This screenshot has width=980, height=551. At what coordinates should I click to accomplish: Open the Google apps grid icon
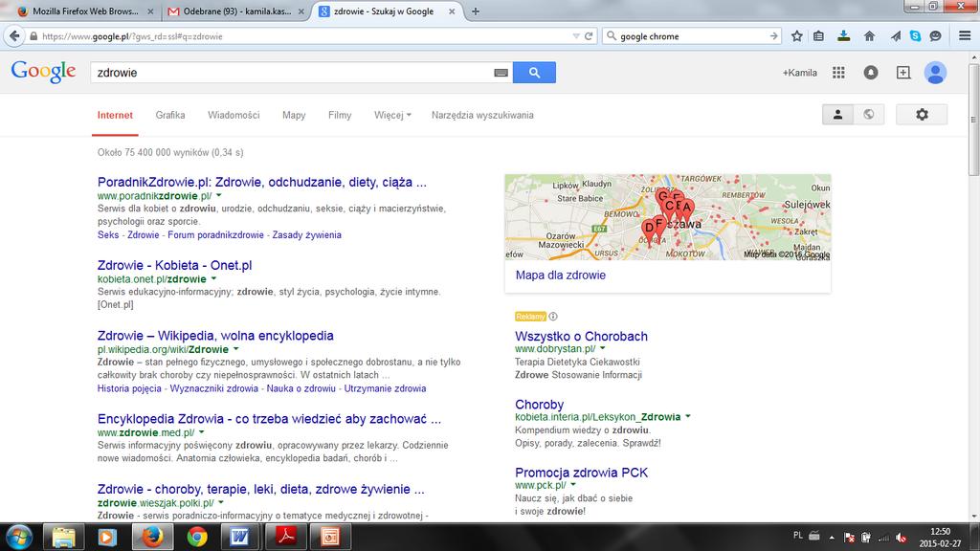click(838, 73)
